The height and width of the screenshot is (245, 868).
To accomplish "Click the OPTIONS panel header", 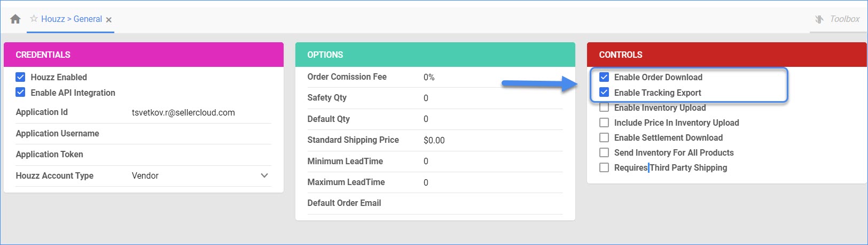I will (x=435, y=55).
